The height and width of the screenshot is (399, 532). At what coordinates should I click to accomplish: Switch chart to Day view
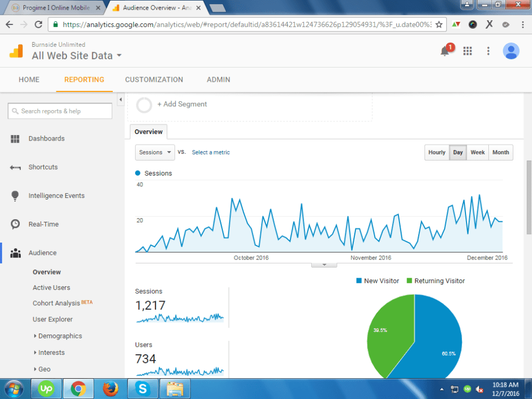[x=458, y=152]
